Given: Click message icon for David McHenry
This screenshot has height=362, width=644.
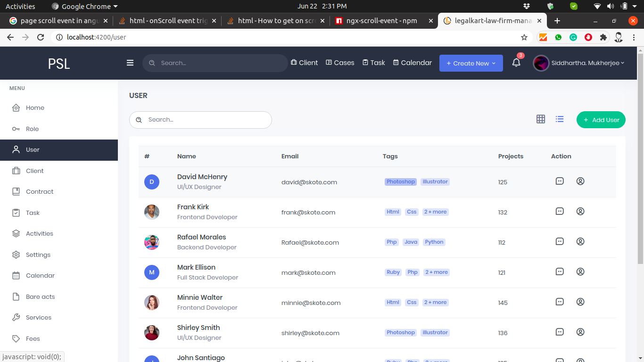Looking at the screenshot, I should 560,181.
